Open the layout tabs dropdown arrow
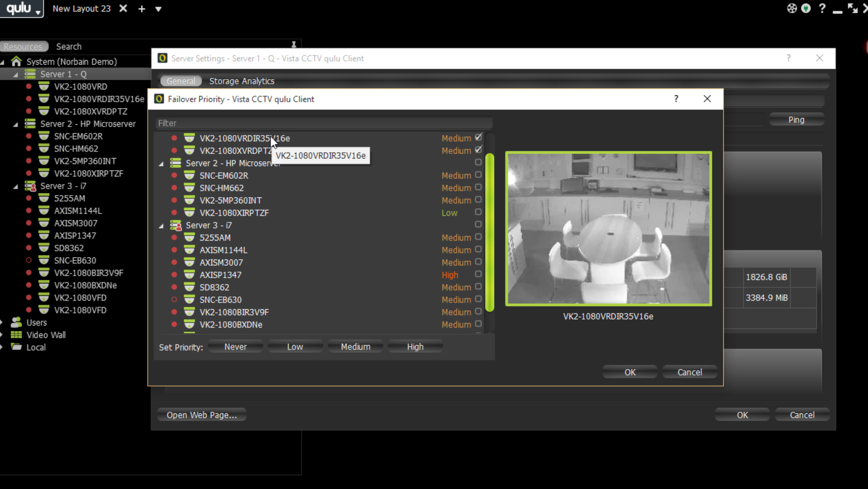The image size is (868, 489). point(158,9)
